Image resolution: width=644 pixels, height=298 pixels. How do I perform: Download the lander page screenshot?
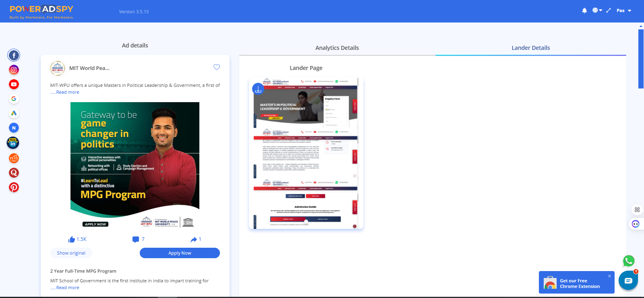coord(258,89)
